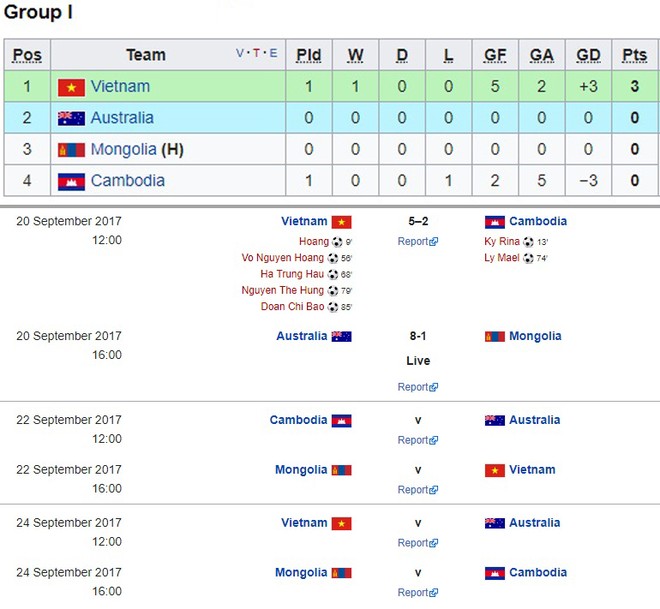Screen dimensions: 660x609
Task: Click the Pts column header
Action: click(x=634, y=55)
